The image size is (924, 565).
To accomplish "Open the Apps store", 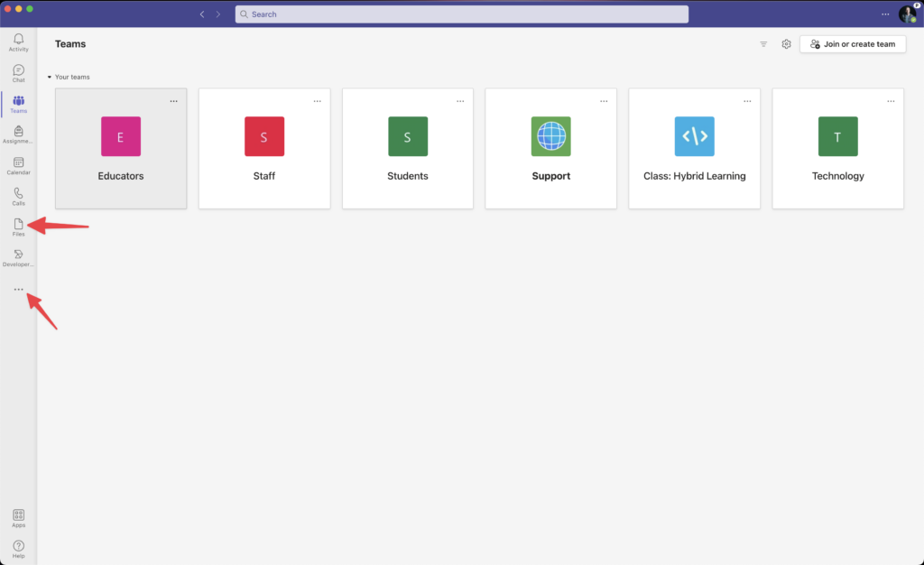I will (18, 518).
